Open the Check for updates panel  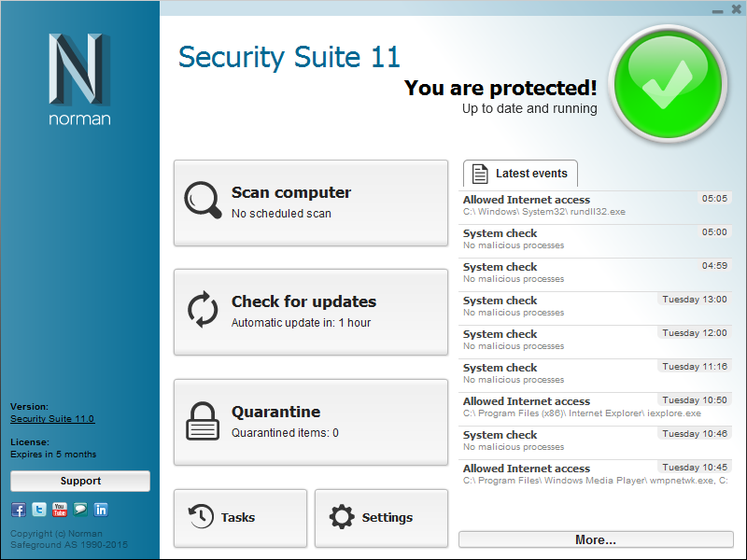[311, 312]
